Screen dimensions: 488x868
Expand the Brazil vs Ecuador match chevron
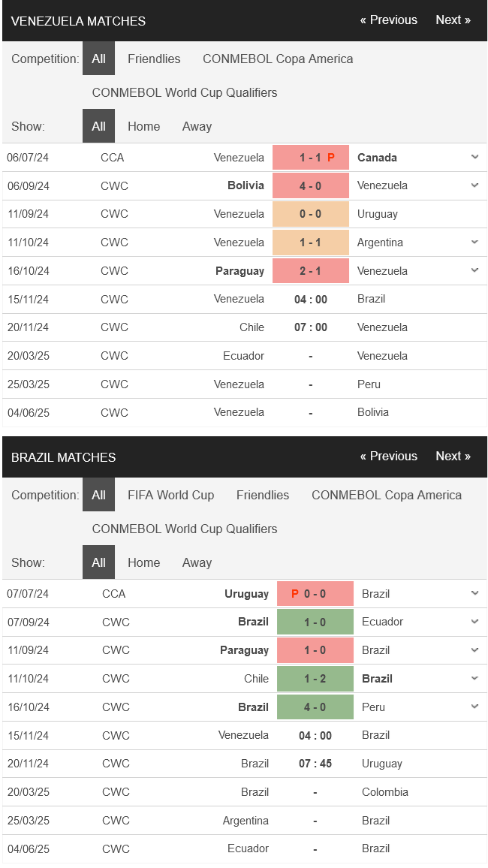(474, 622)
